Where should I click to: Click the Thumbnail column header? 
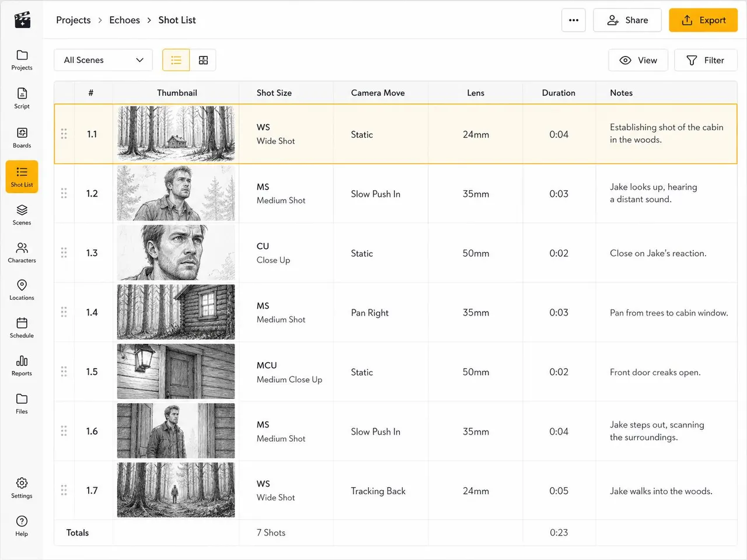point(177,93)
